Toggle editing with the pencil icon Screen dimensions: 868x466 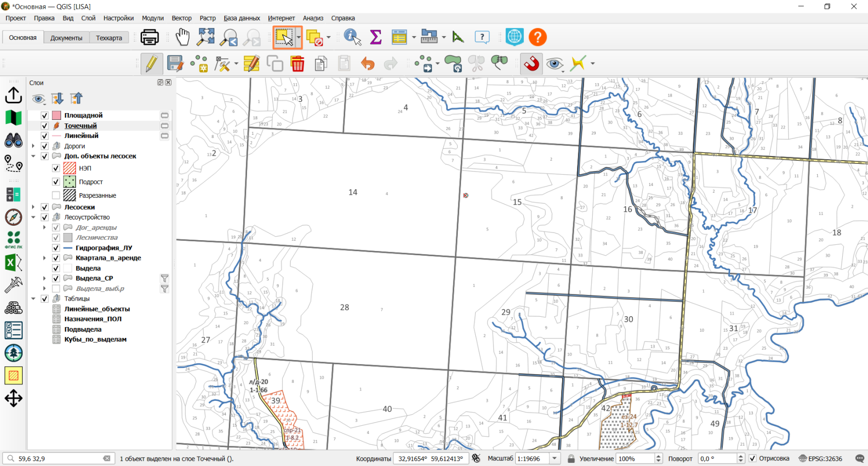coord(151,64)
